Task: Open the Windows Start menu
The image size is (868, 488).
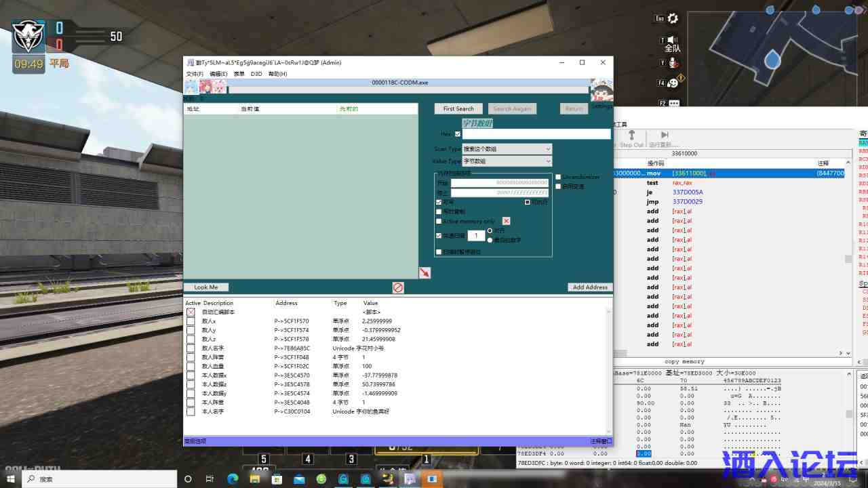Action: pyautogui.click(x=11, y=479)
